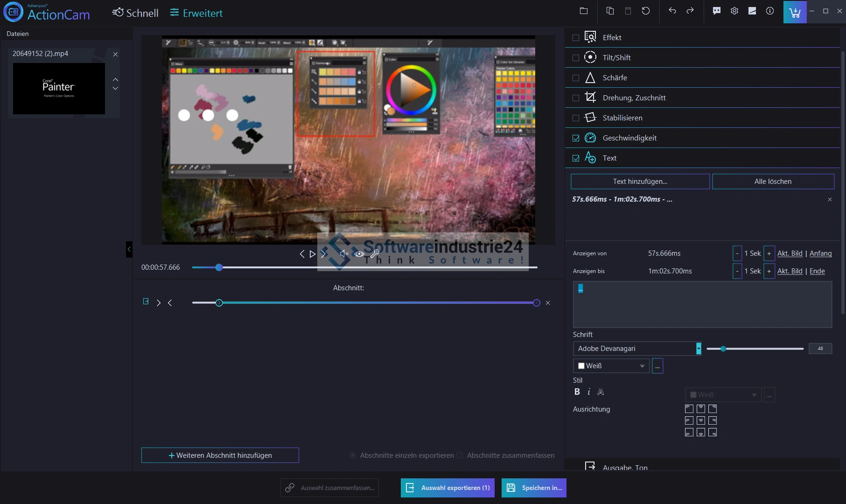Click the shopping cart icon
The height and width of the screenshot is (504, 846).
(x=795, y=12)
